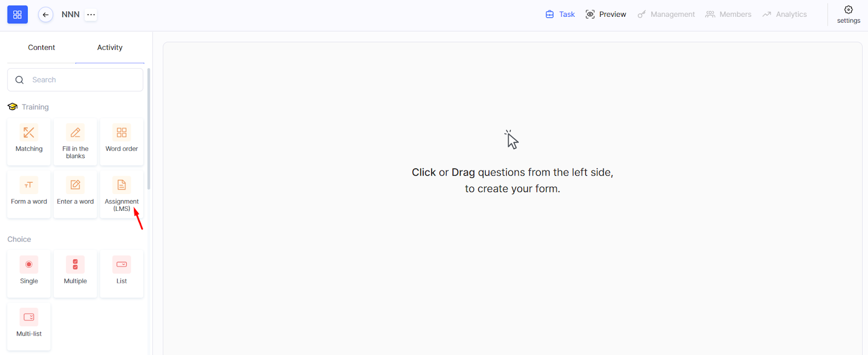This screenshot has height=355, width=868.
Task: Add a Matching question
Action: tap(29, 140)
